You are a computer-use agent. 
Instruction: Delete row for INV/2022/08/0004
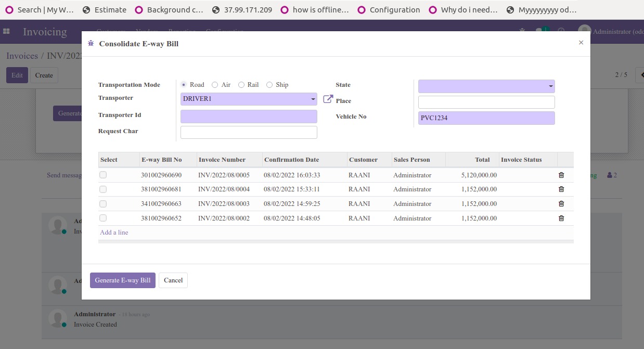[x=561, y=189]
